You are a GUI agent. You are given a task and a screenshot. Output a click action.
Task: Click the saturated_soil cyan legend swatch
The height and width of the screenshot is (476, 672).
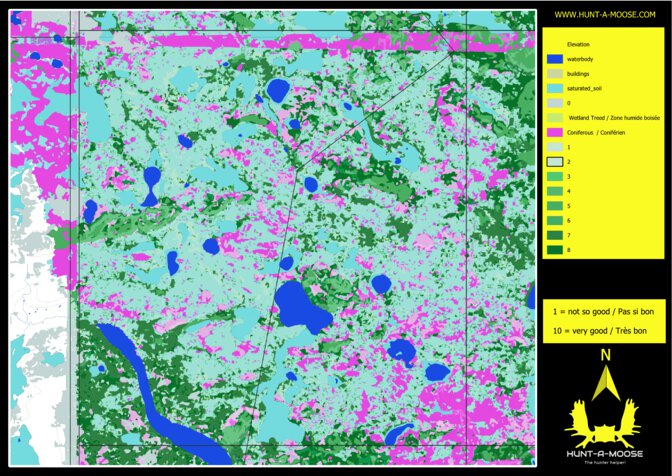pos(555,88)
